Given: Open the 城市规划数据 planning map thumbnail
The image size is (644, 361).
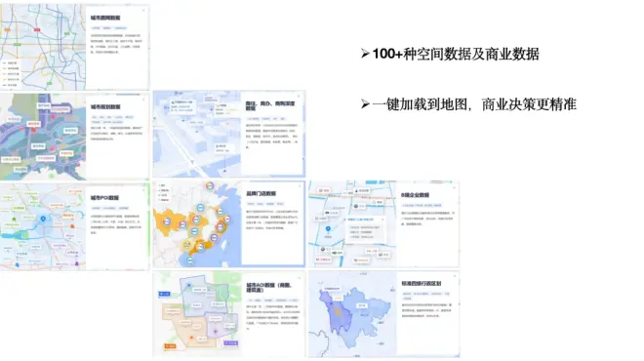Looking at the screenshot, I should [43, 137].
